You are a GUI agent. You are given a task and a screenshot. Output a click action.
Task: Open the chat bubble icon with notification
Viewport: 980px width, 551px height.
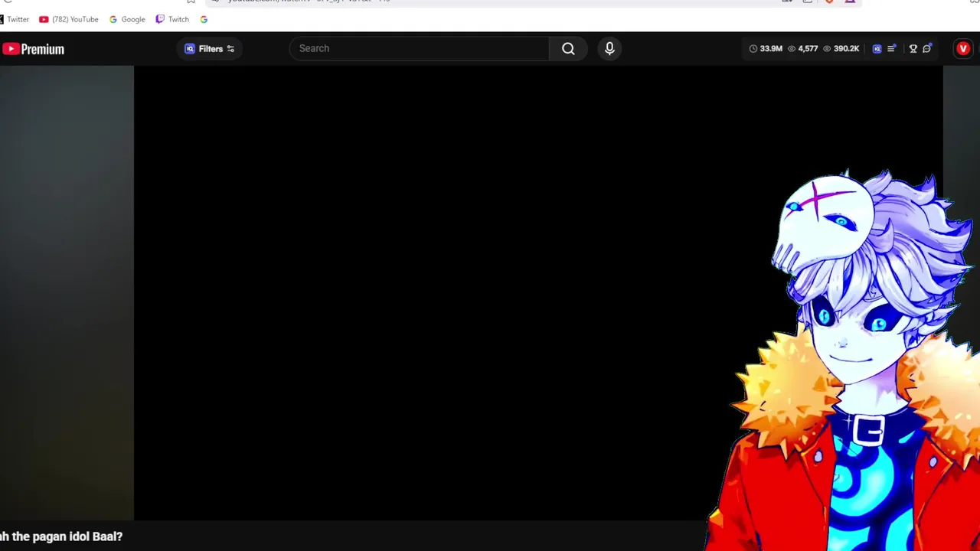click(x=927, y=49)
